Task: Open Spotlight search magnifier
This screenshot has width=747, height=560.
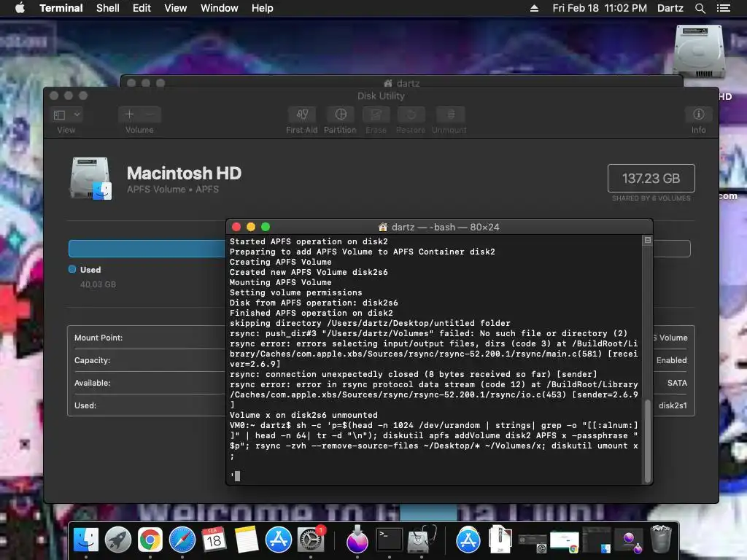Action: tap(700, 8)
